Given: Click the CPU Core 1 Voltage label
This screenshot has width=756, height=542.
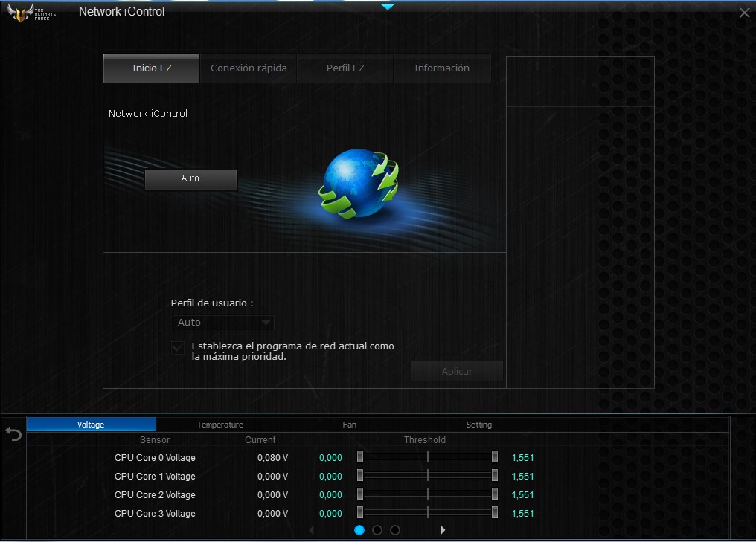Looking at the screenshot, I should (155, 477).
